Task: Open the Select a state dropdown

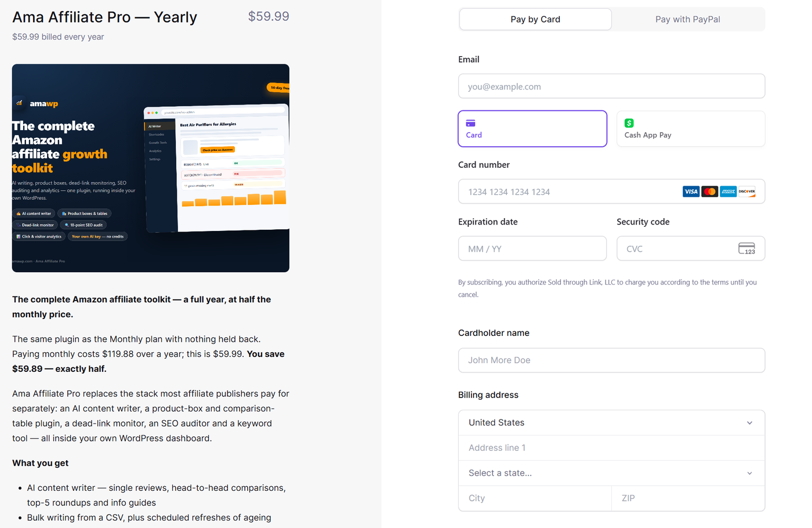Action: point(611,473)
